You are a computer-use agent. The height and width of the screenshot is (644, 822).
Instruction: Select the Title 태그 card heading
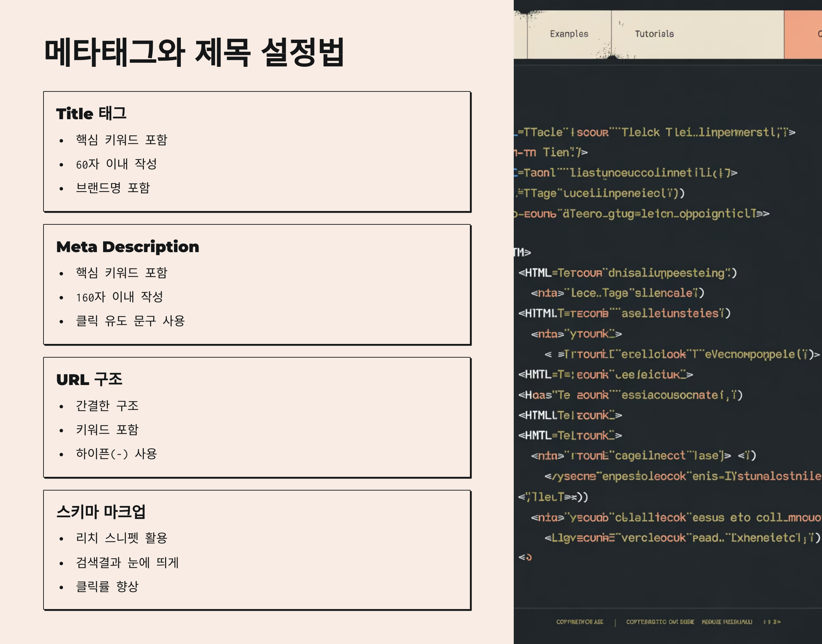[91, 113]
